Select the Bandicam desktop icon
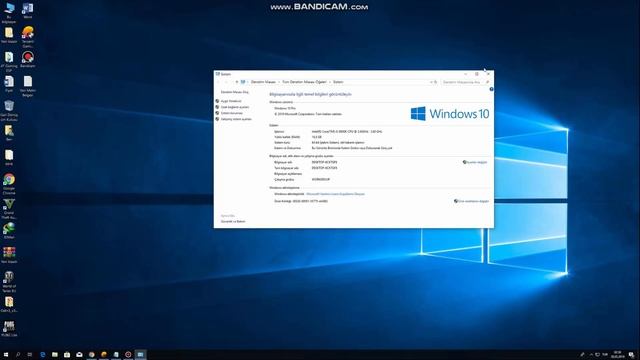 (28, 59)
